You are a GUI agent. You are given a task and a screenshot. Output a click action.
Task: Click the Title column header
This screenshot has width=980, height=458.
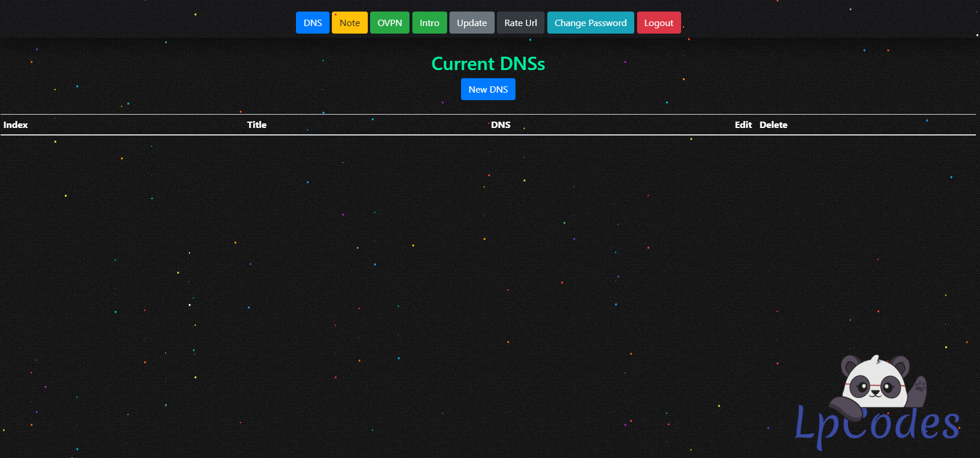pyautogui.click(x=257, y=124)
